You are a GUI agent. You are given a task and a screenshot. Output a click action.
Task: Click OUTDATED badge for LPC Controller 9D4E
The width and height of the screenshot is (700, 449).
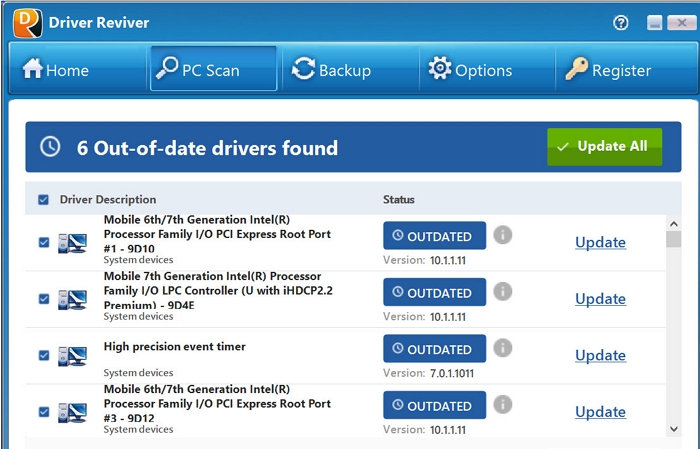(x=434, y=292)
